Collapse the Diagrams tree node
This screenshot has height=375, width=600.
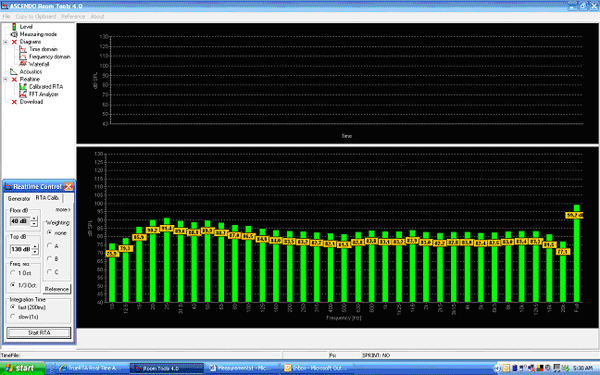(x=5, y=42)
